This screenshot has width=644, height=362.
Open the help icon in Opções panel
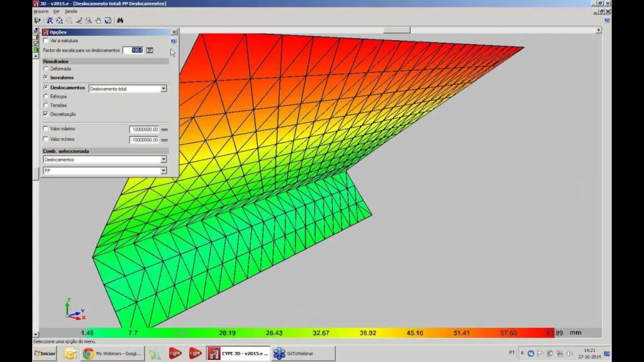point(173,41)
